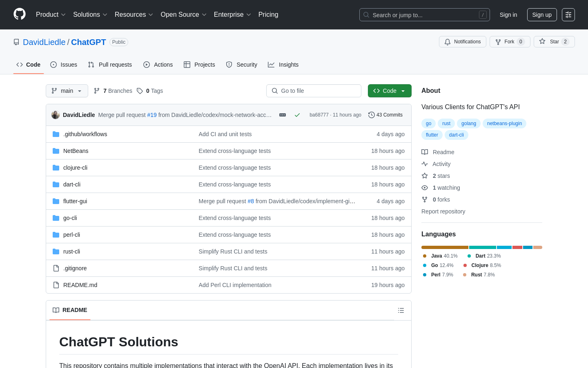Switch to the Security tab
The height and width of the screenshot is (368, 588).
point(242,65)
